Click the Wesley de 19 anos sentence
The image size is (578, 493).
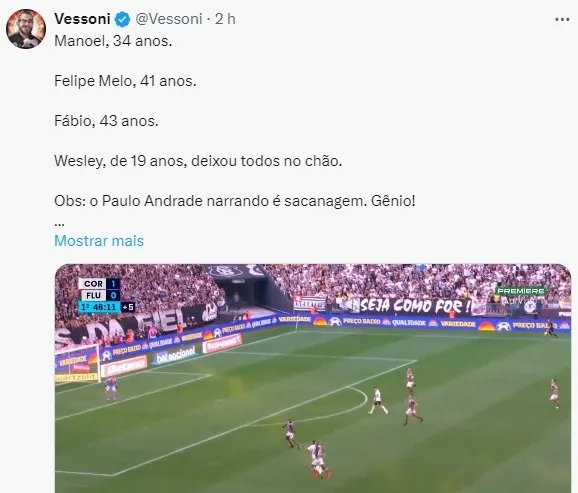[x=198, y=161]
